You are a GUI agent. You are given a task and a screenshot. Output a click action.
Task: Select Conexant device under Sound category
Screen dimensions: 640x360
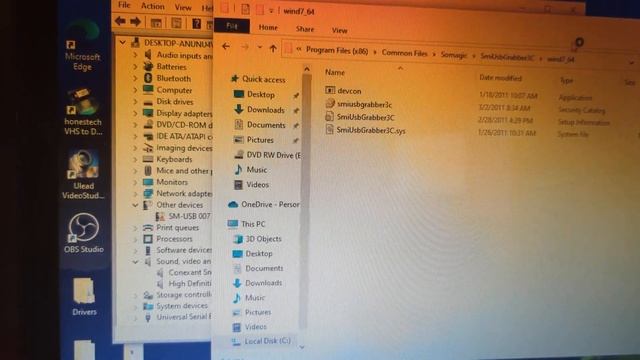point(184,272)
